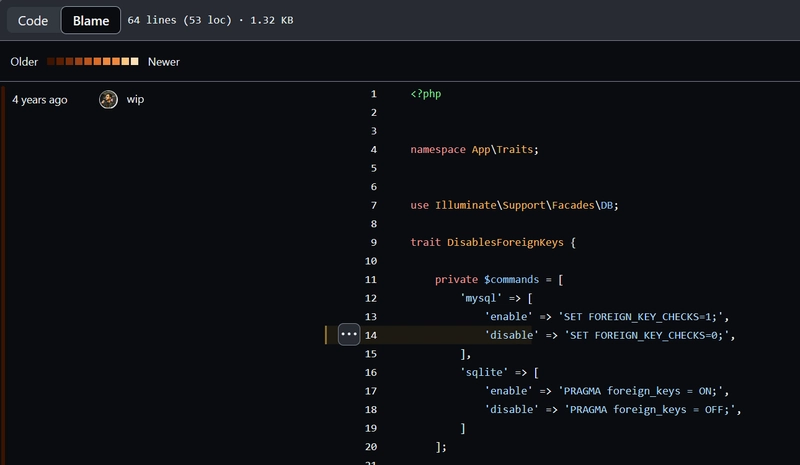Image resolution: width=800 pixels, height=465 pixels.
Task: Click the <?php opening tag
Action: tap(425, 94)
